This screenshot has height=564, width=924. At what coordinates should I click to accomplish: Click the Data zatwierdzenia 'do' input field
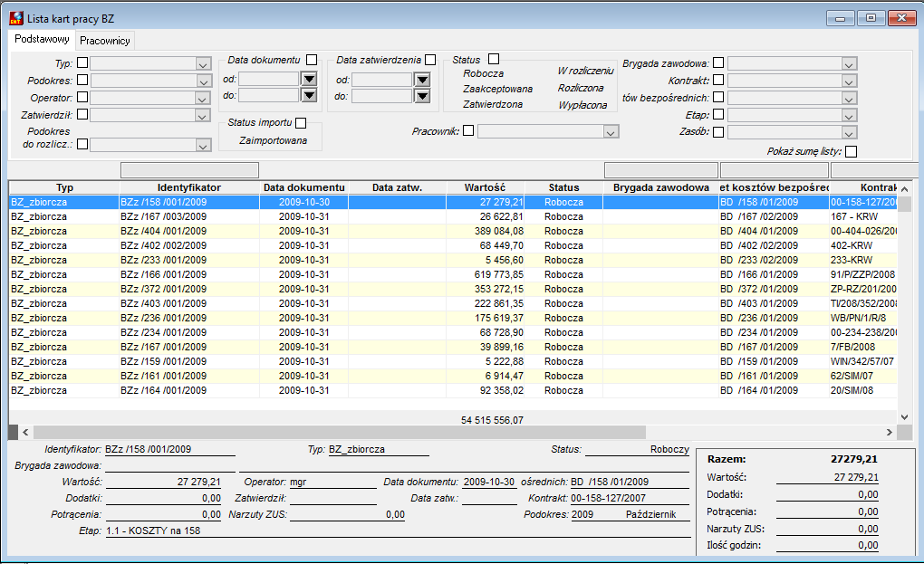[382, 96]
